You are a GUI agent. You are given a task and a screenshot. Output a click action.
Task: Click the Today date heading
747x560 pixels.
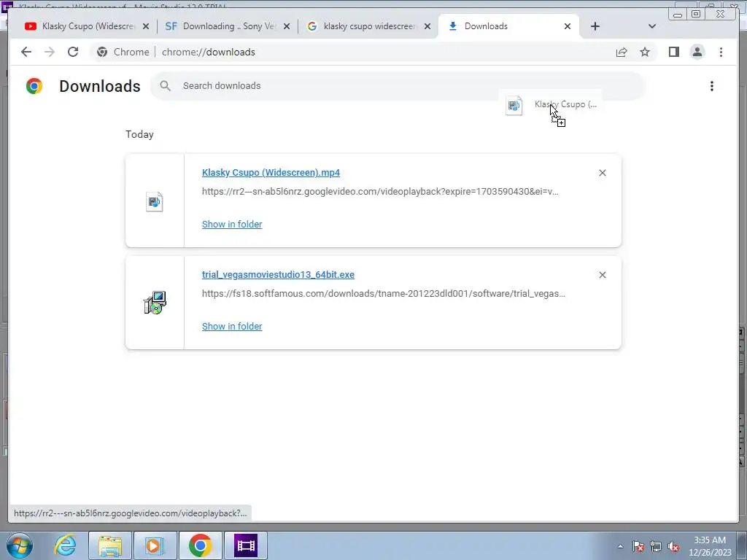click(139, 135)
